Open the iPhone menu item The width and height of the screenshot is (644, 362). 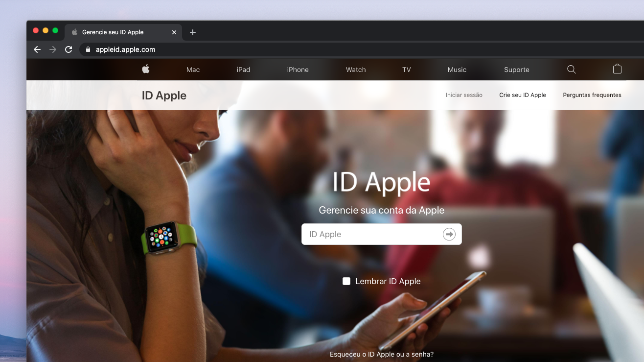point(298,70)
